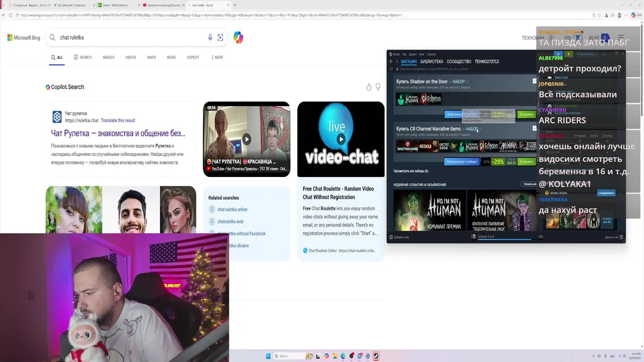Play the live video-chat thumbnail
Viewport: 644px width, 362px height.
(x=341, y=139)
